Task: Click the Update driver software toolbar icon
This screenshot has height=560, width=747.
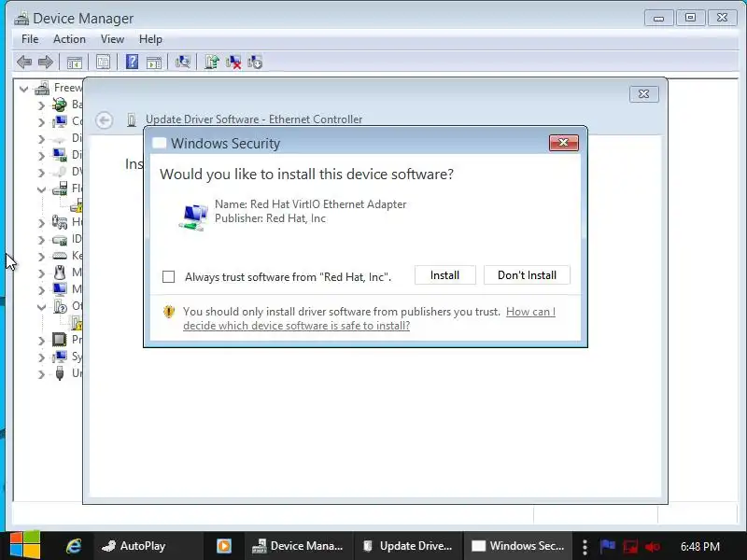Action: (212, 62)
